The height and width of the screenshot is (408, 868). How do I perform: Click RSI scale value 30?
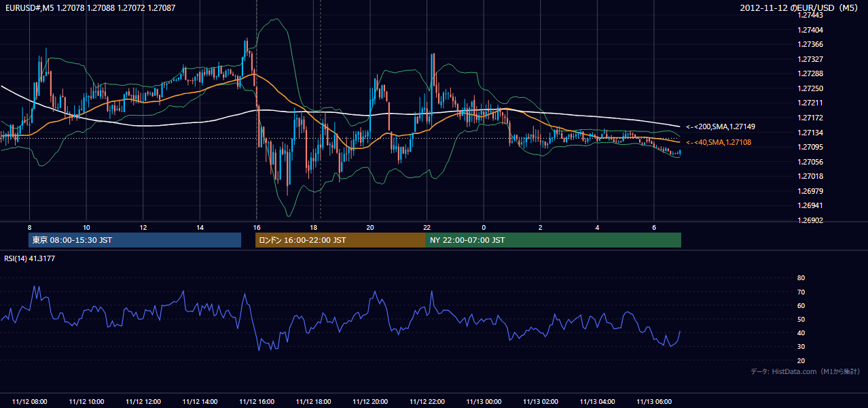tap(801, 347)
